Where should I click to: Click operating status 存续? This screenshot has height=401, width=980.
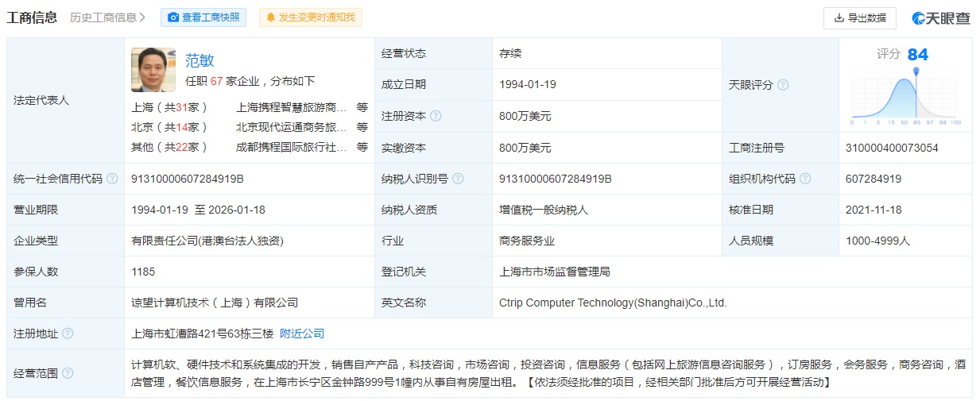(510, 54)
